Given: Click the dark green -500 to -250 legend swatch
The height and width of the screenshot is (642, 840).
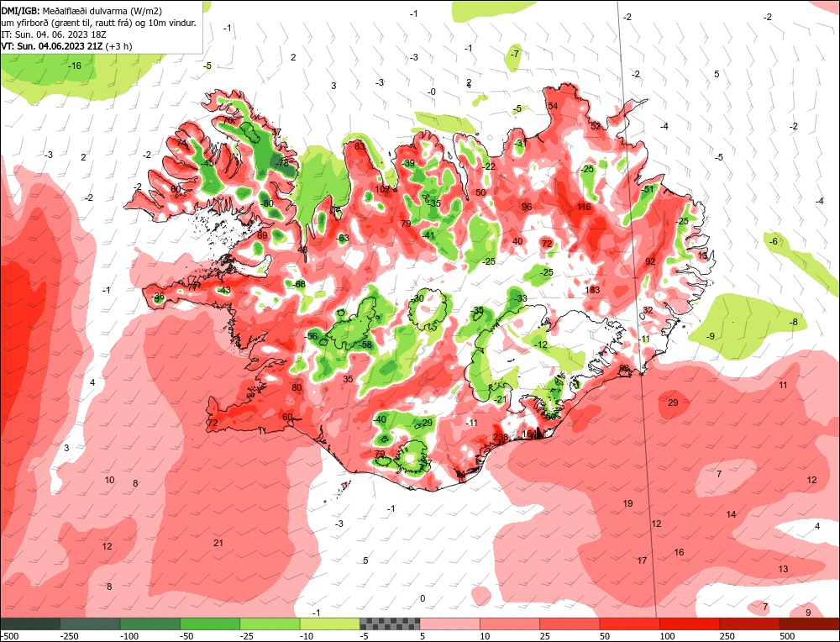Looking at the screenshot, I should [x=30, y=624].
